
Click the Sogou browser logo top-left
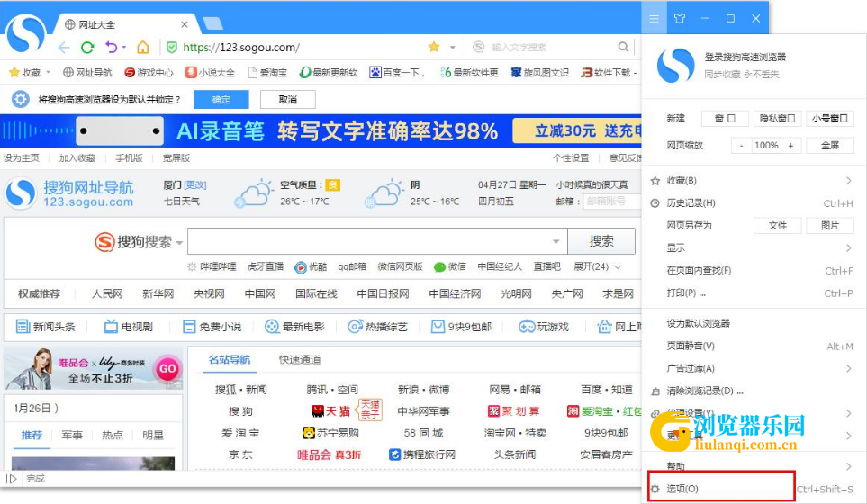click(25, 34)
